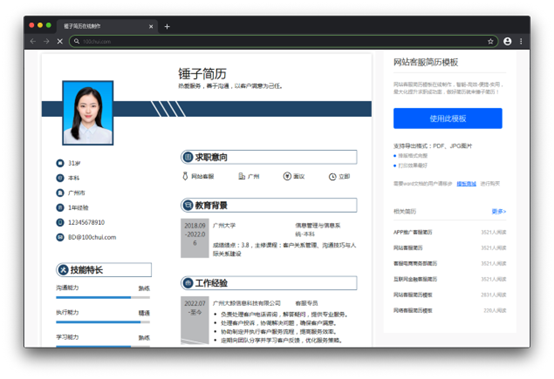Click the 求职意向 section header
The height and width of the screenshot is (379, 554).
269,157
